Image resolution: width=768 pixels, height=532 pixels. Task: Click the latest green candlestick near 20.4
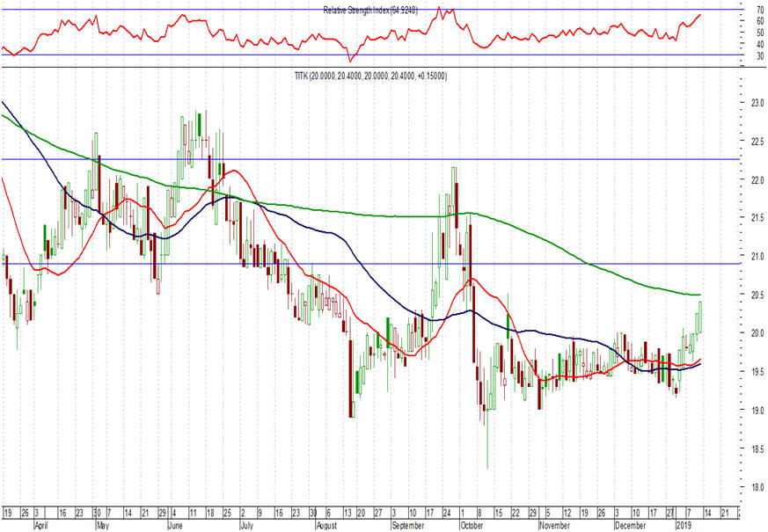tap(701, 315)
